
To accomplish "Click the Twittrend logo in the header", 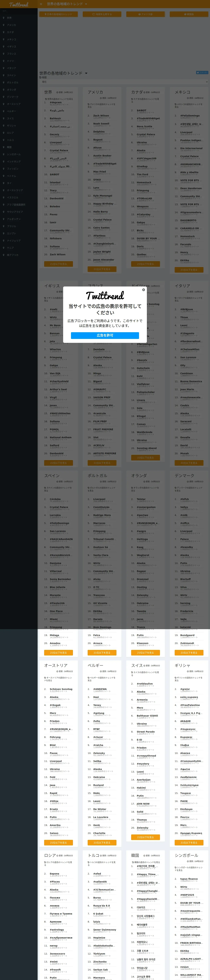I will pyautogui.click(x=19, y=5).
